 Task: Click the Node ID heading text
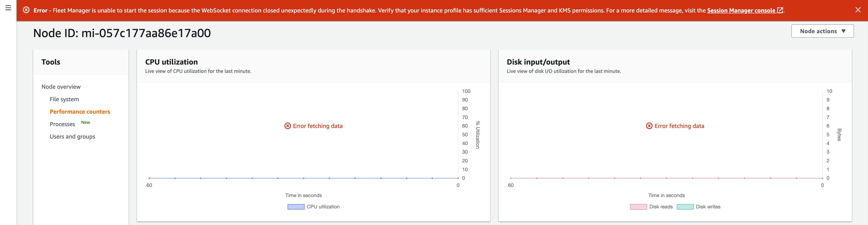click(122, 33)
